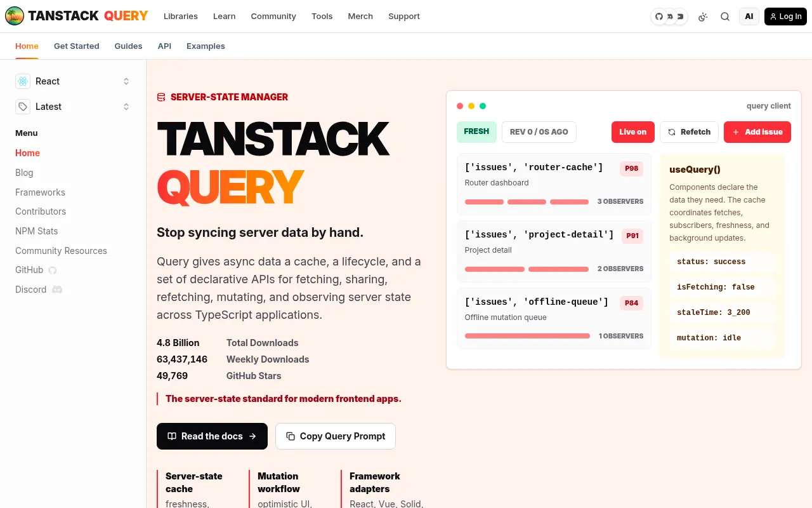Open the Support menu

(404, 16)
